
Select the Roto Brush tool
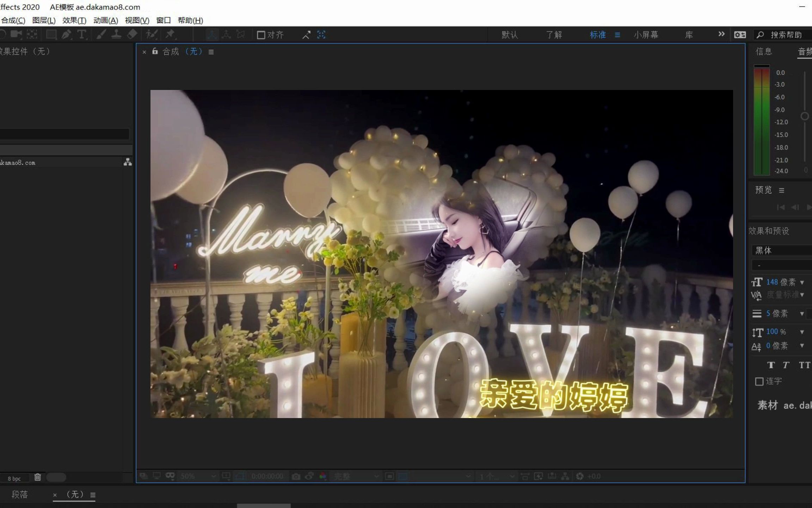(152, 34)
